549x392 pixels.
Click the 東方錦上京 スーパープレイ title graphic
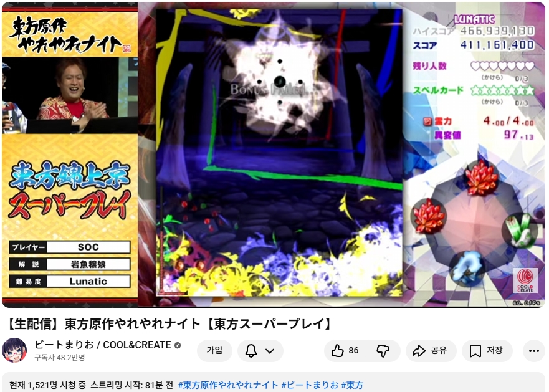70,191
